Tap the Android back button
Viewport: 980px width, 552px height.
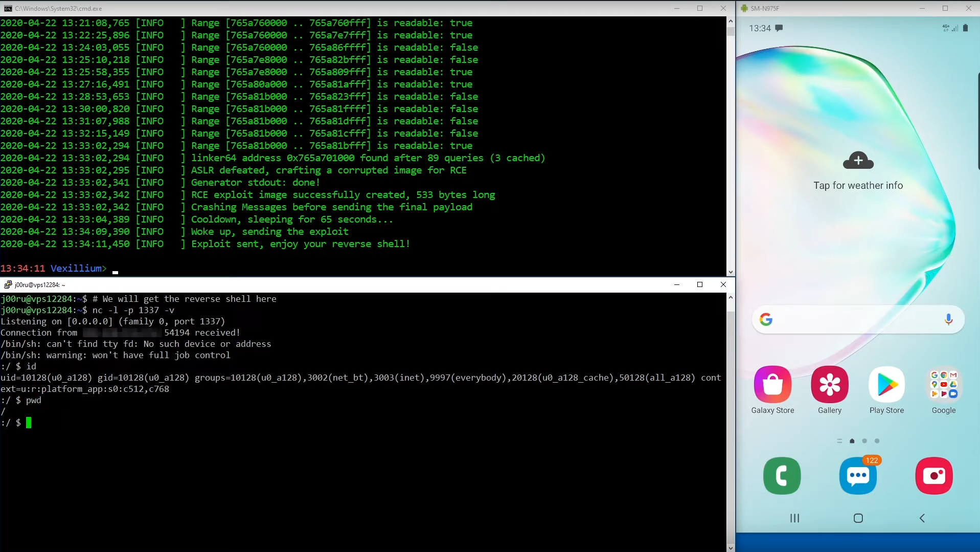[x=922, y=518]
